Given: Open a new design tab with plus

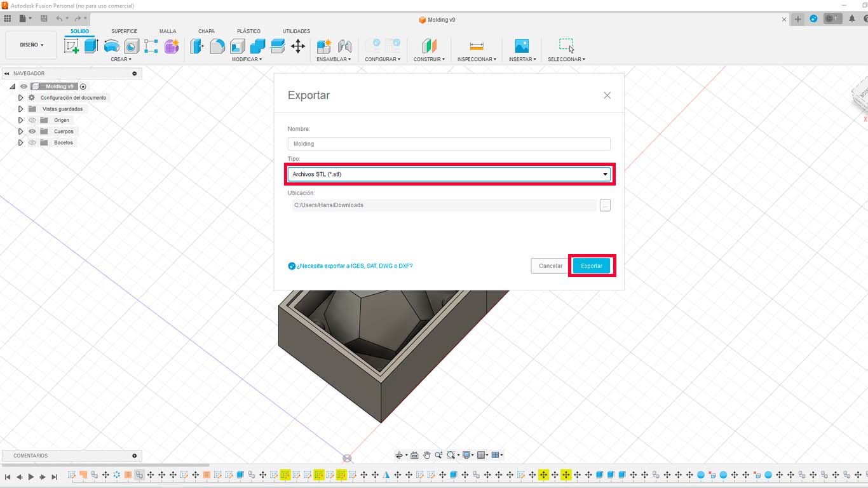Looking at the screenshot, I should coord(798,19).
